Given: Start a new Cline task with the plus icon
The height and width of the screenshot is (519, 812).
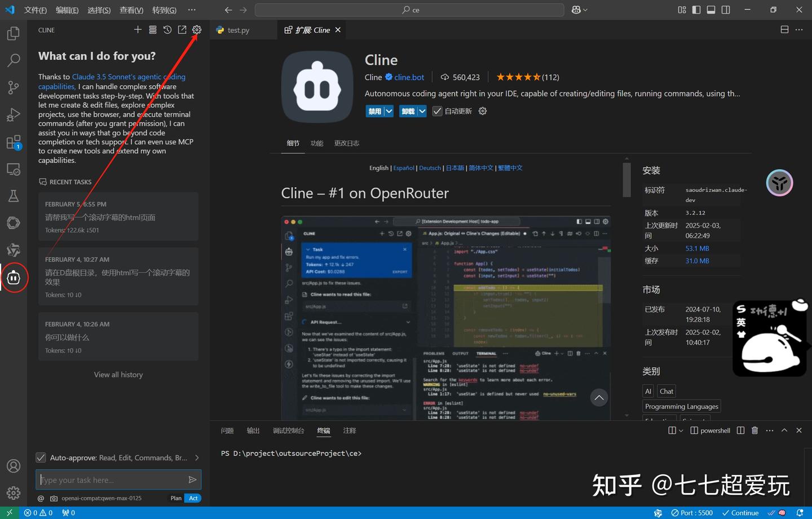Looking at the screenshot, I should (138, 30).
